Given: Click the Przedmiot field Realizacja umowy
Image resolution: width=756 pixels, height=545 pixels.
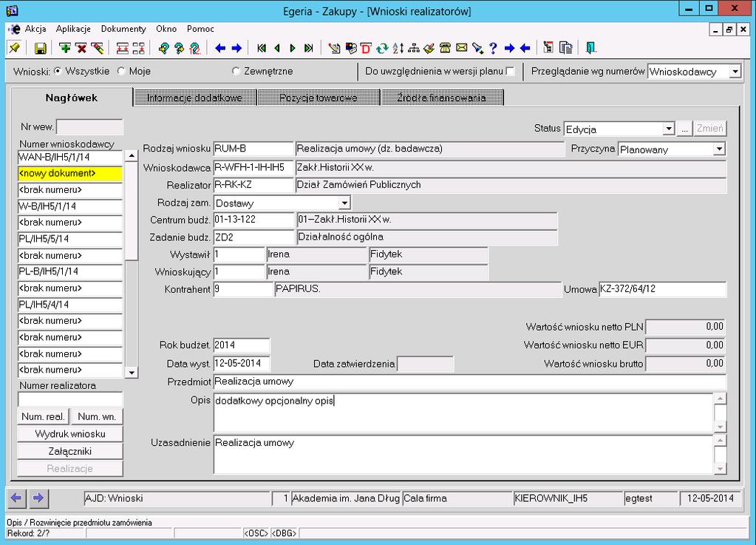Looking at the screenshot, I should [x=469, y=382].
